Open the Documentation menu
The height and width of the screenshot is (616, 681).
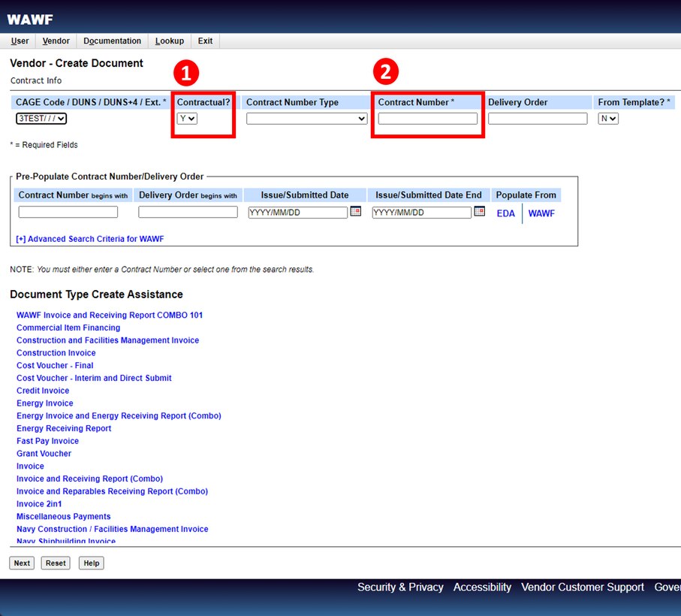(112, 41)
